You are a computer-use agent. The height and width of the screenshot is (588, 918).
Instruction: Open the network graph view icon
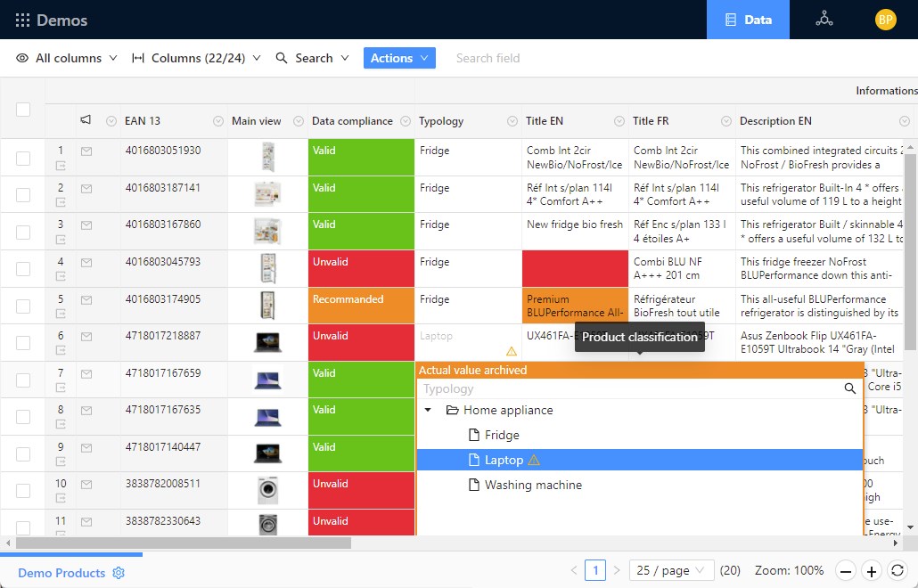coord(824,20)
